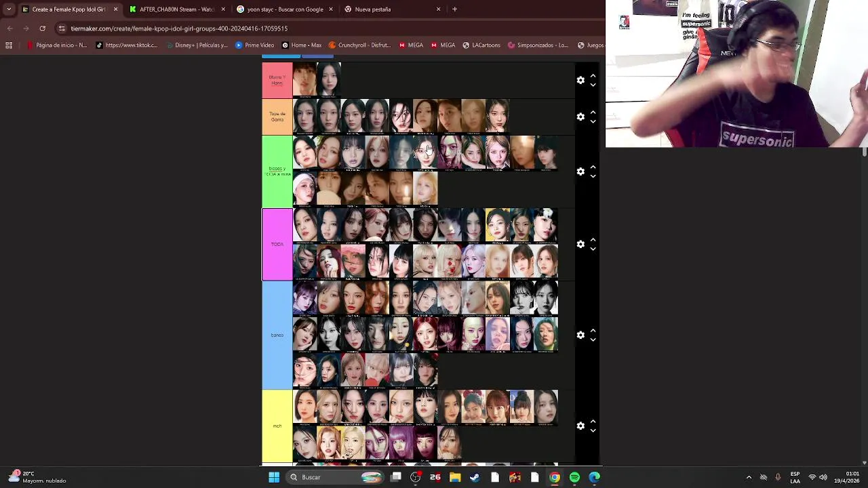Open the Chrome apps grid shortcut
The width and height of the screenshot is (868, 488).
[x=9, y=45]
